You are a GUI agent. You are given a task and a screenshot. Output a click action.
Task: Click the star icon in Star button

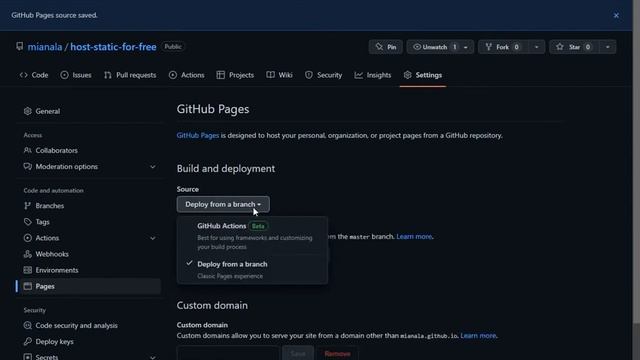point(560,47)
